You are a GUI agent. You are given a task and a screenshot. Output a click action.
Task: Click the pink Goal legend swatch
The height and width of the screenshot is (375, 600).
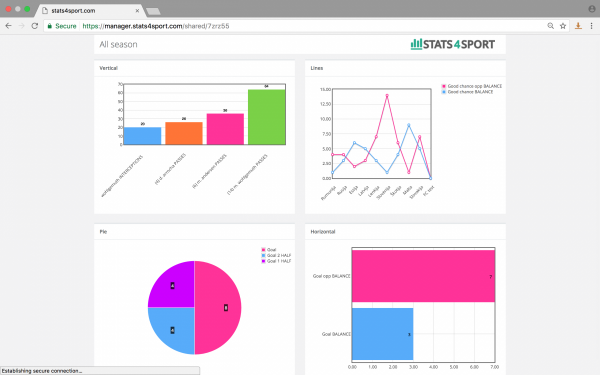[x=263, y=250]
